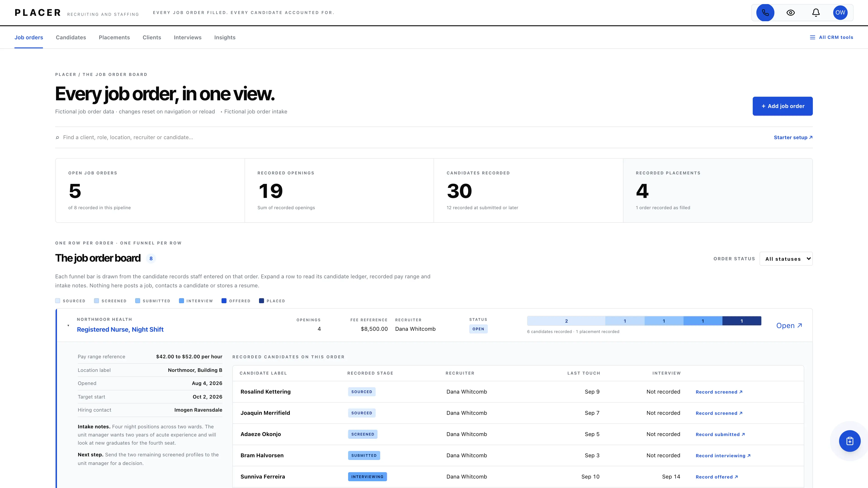The image size is (868, 488).
Task: Click the Sourced segment of the funnel bar
Action: coord(566,321)
